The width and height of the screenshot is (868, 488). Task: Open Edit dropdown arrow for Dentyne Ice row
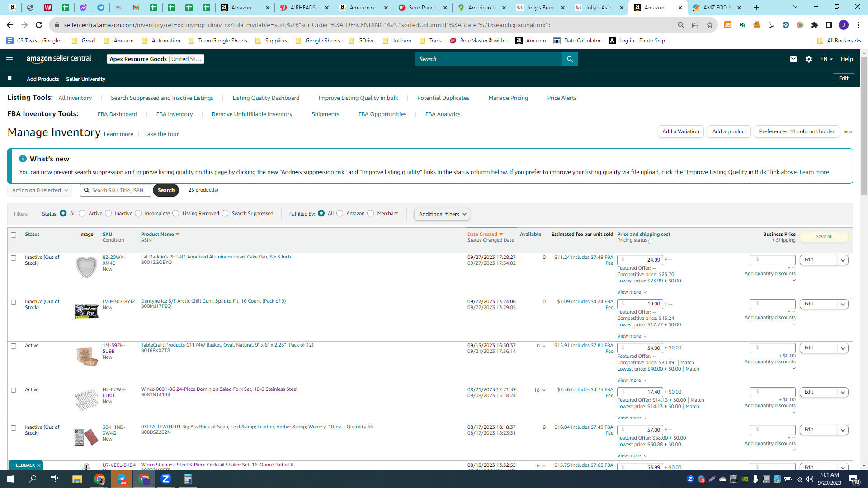coord(843,304)
